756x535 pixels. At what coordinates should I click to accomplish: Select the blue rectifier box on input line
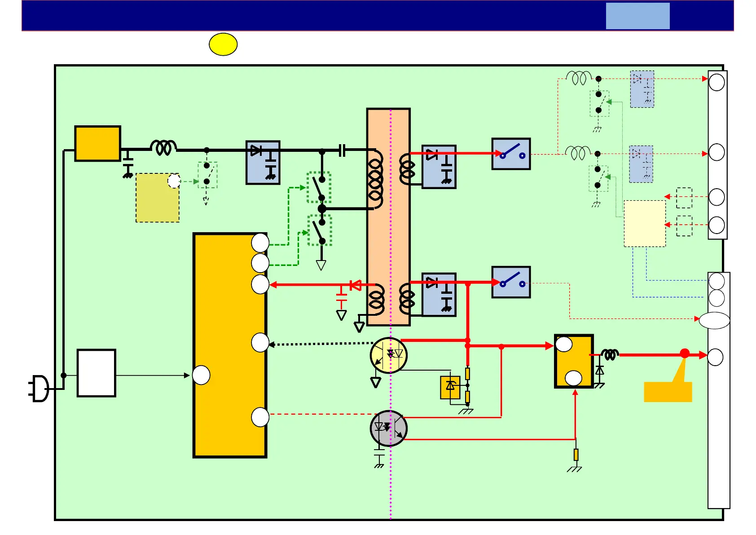(x=263, y=163)
